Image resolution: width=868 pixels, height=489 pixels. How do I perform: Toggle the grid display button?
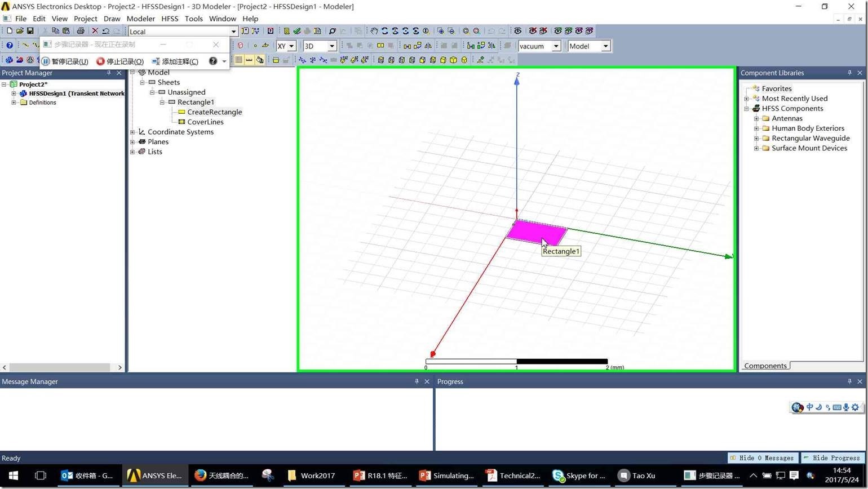pos(239,60)
